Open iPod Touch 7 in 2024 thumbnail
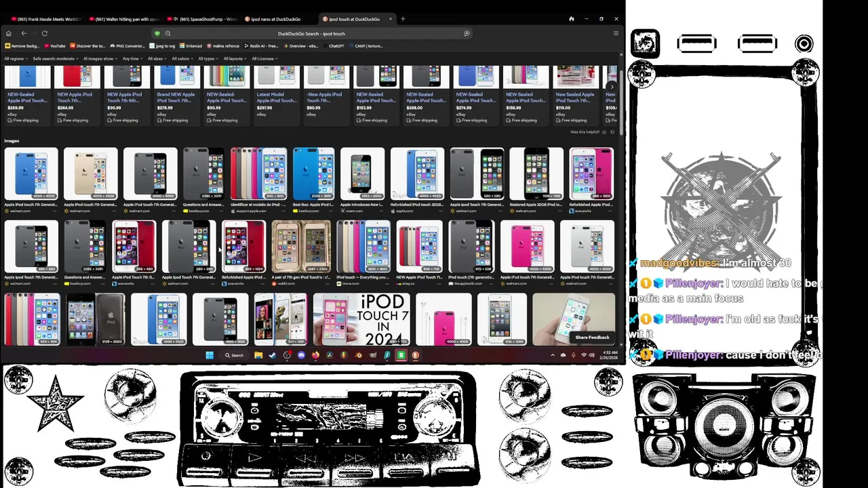Image resolution: width=868 pixels, height=488 pixels. tap(361, 319)
